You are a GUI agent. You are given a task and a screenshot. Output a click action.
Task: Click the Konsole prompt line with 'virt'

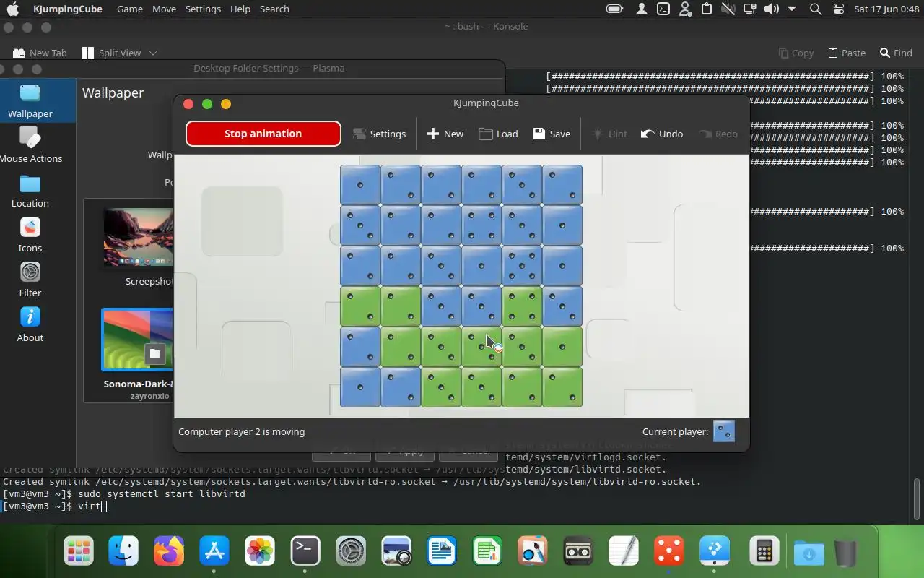[55, 506]
